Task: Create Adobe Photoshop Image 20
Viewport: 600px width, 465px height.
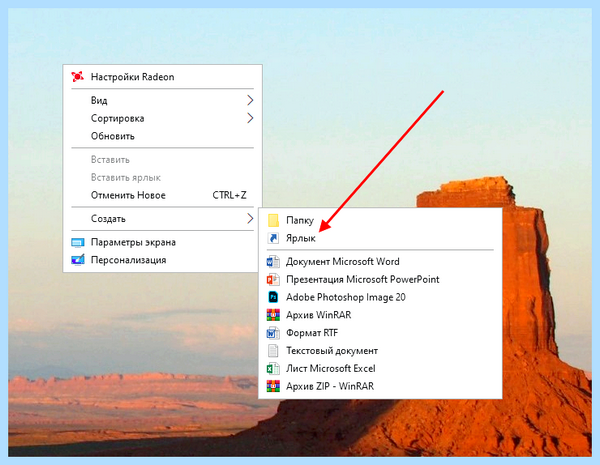Action: click(x=380, y=297)
